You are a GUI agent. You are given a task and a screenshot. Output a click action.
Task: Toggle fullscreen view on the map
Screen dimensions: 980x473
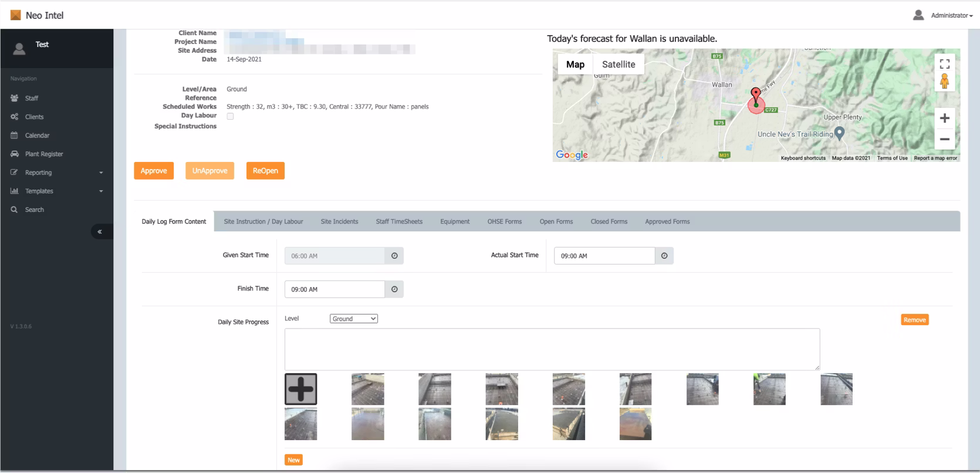[944, 63]
